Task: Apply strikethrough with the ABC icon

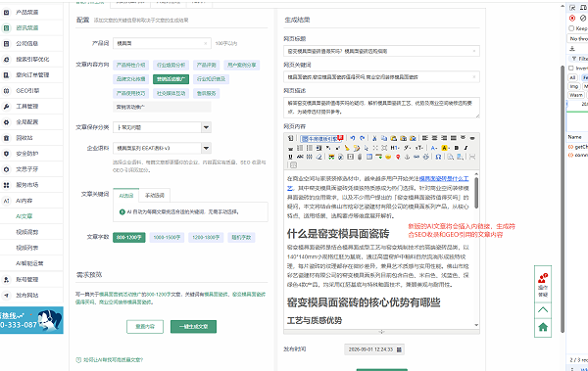Action: pos(300,157)
